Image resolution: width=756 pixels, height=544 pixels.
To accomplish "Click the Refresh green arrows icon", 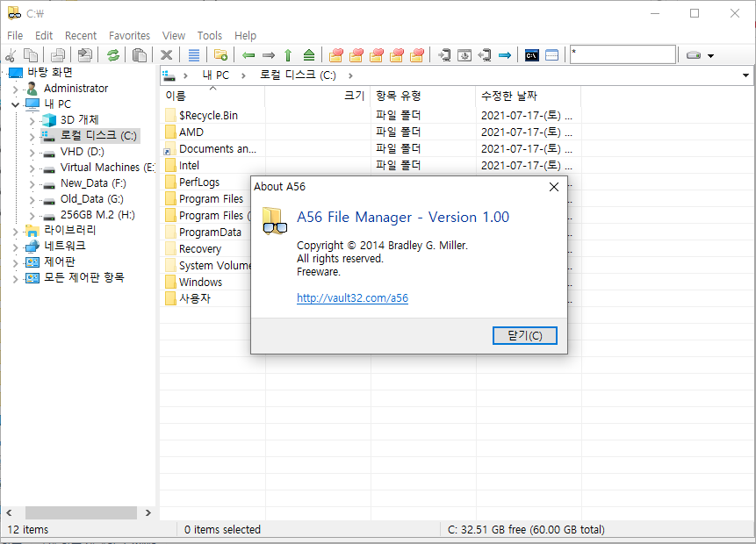I will (x=112, y=55).
